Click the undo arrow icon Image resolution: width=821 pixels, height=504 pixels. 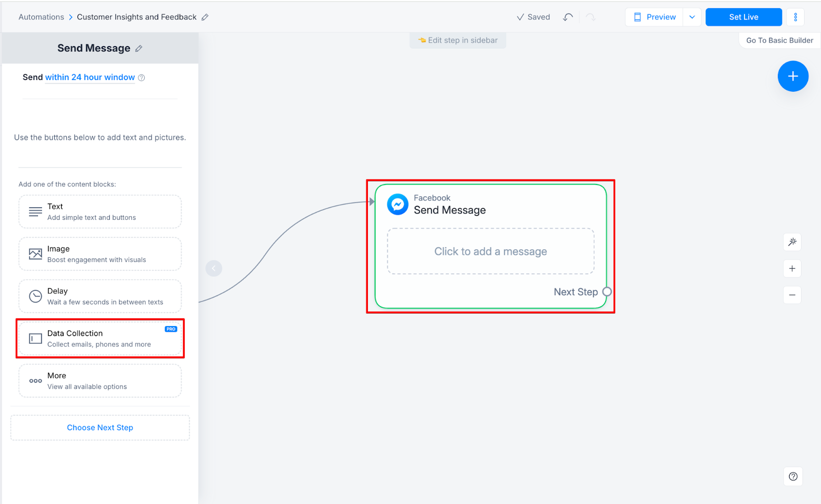pyautogui.click(x=568, y=17)
